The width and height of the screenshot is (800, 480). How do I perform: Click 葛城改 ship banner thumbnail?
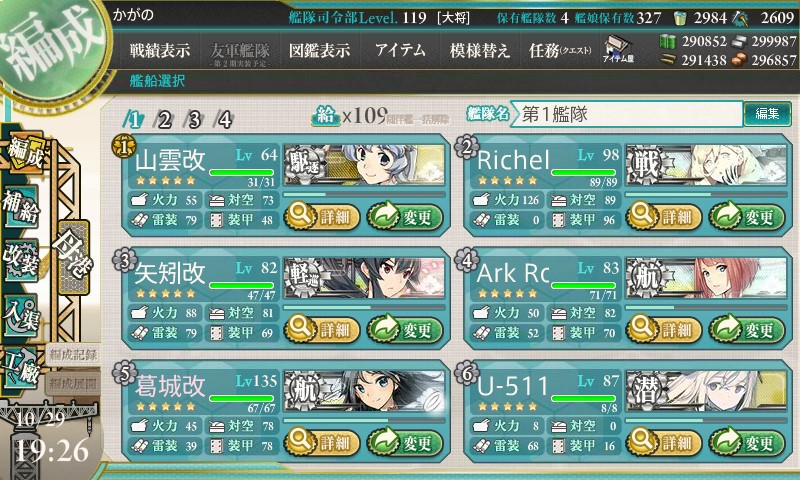(x=364, y=391)
